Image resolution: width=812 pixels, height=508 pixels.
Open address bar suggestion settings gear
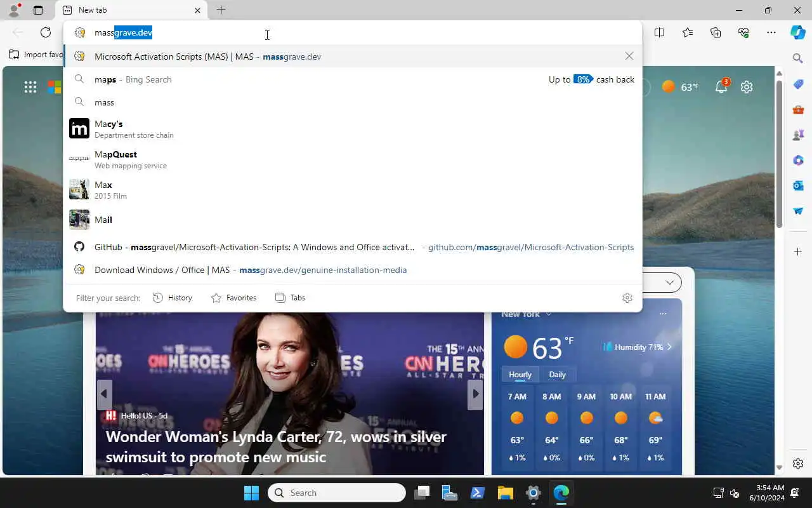[627, 298]
